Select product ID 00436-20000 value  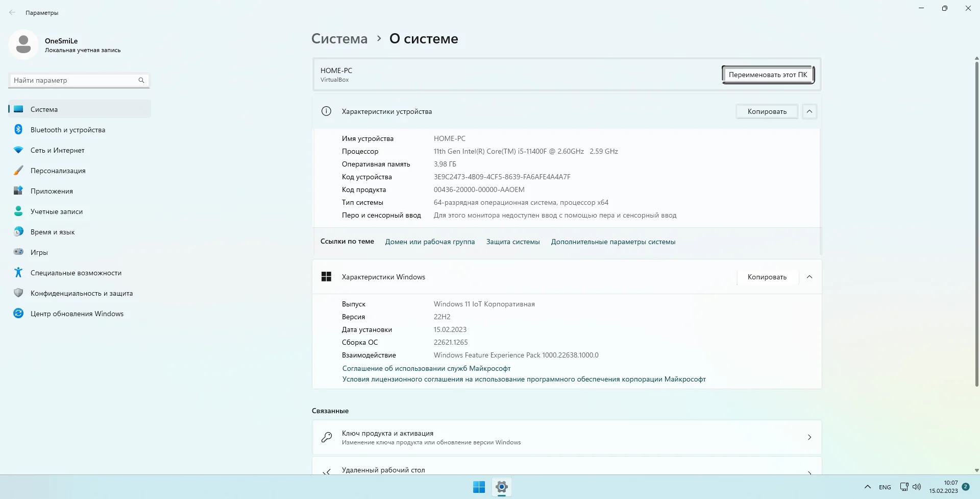479,189
